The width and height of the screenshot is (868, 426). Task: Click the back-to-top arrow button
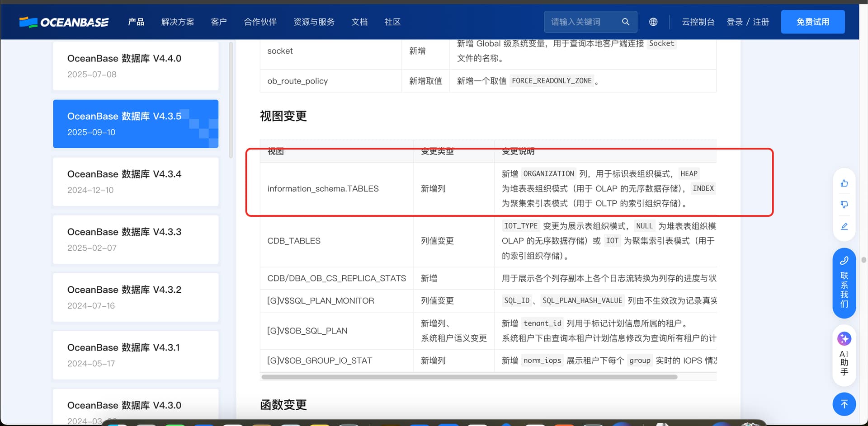(x=844, y=404)
